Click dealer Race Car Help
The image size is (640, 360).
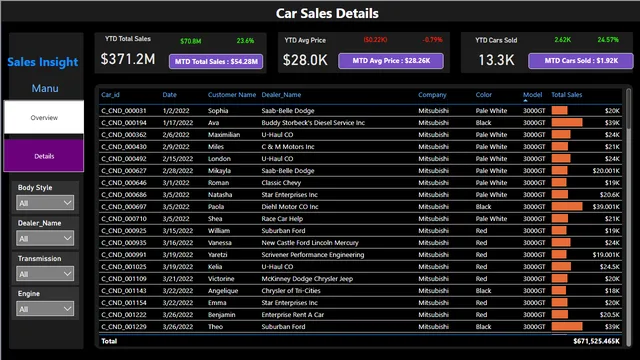(x=282, y=219)
